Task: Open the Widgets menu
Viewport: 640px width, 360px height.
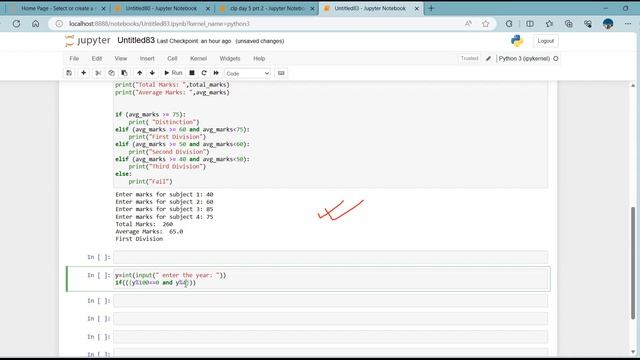Action: (230, 58)
